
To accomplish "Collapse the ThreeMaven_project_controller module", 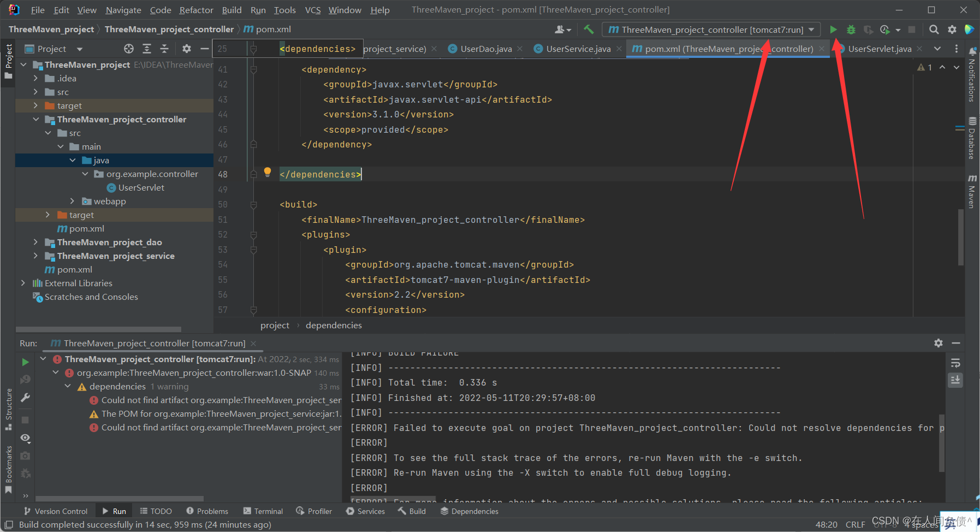I will click(36, 119).
